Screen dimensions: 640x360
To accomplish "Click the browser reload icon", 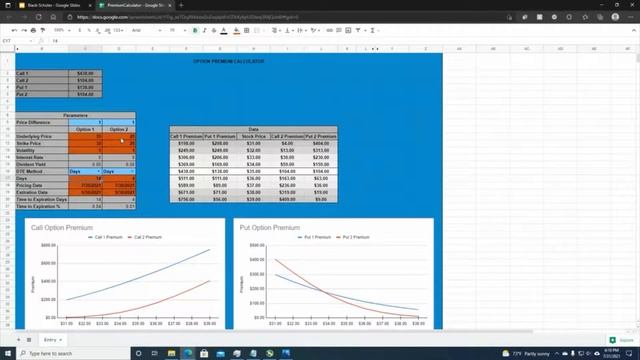I will (x=39, y=17).
